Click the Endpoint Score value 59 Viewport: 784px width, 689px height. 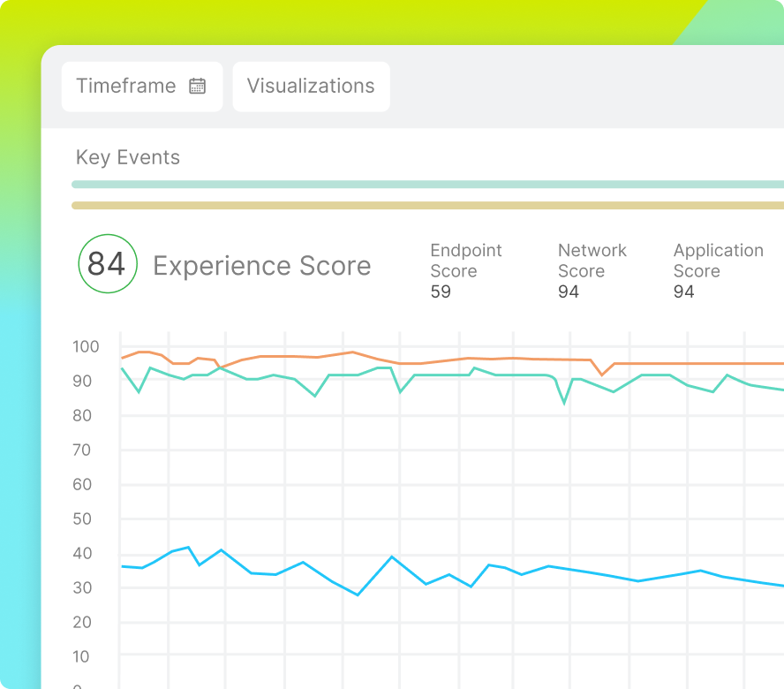point(441,291)
